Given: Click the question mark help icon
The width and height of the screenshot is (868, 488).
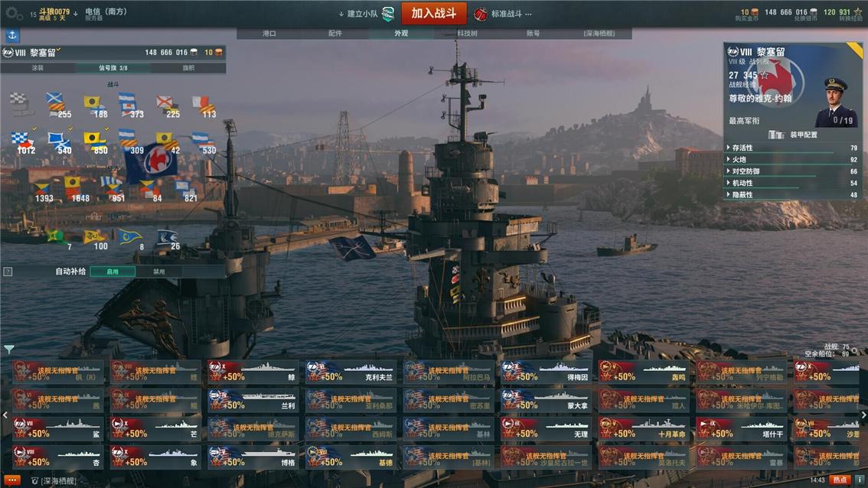Looking at the screenshot, I should (8, 272).
